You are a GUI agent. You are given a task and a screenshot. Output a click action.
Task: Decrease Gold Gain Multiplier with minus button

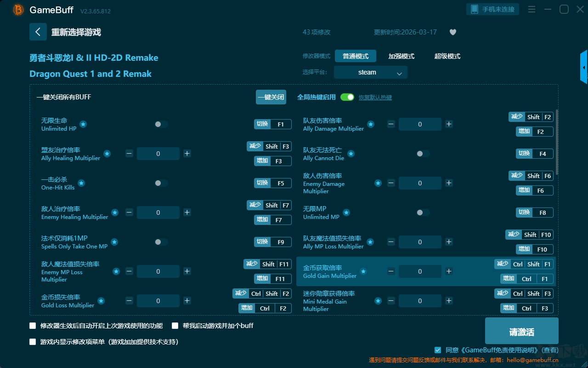coord(391,271)
